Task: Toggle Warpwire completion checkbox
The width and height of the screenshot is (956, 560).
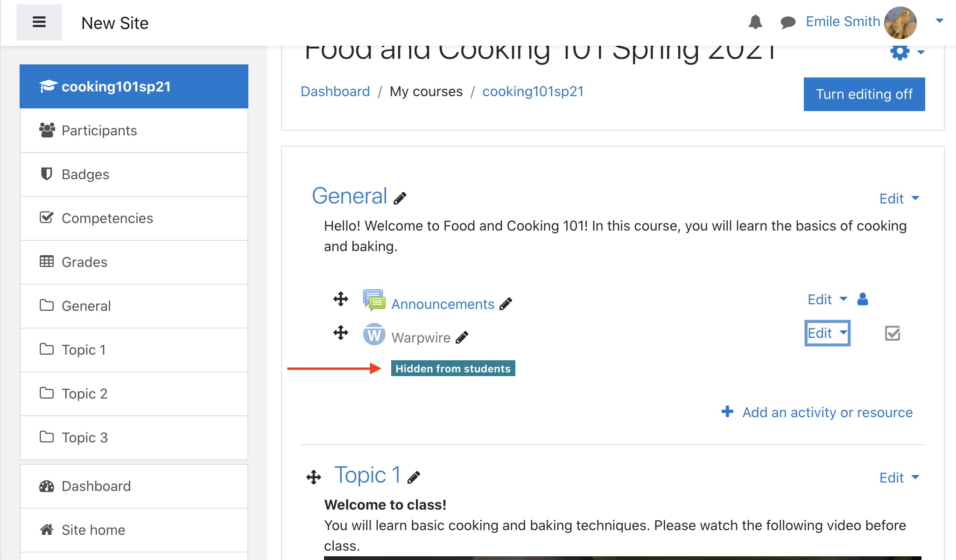Action: coord(892,333)
